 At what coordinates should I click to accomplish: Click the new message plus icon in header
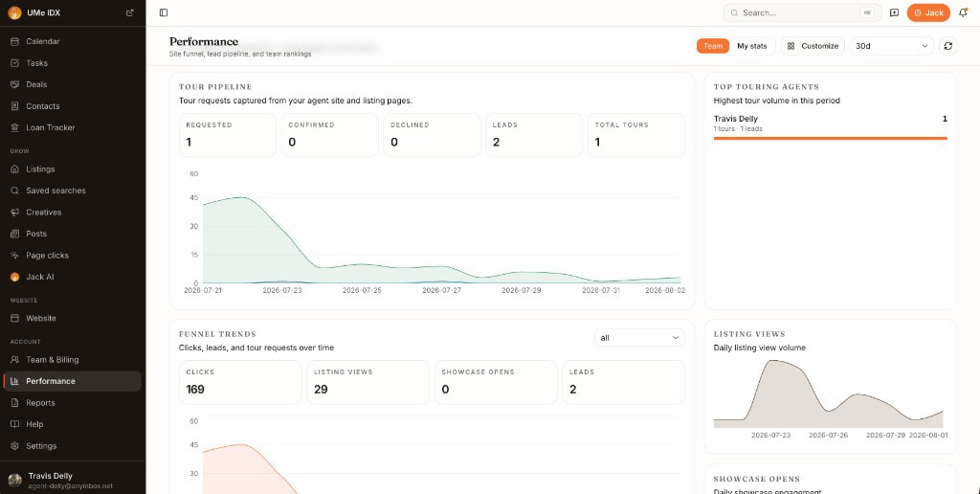point(895,12)
